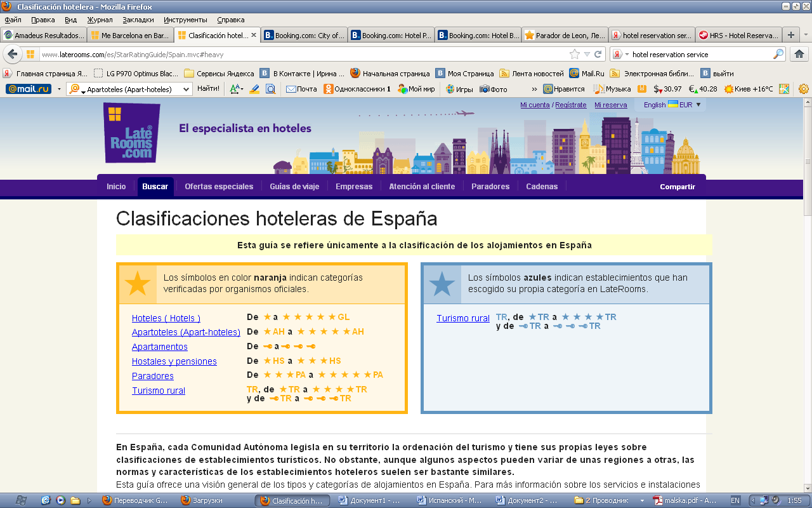
Task: Open the mail.ru toolbar search dropdown
Action: (x=186, y=90)
